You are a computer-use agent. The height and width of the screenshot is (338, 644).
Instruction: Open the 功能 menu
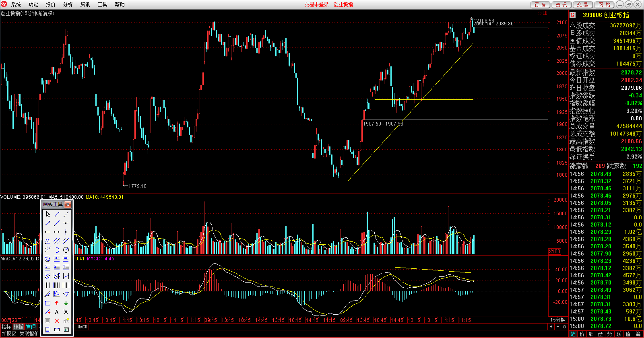click(33, 4)
